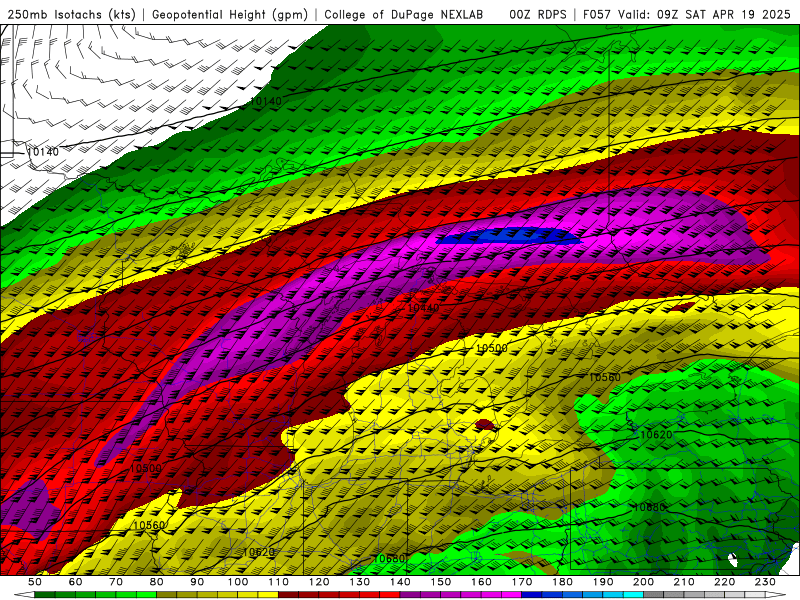Click the 10440 height contour label
This screenshot has width=800, height=600.
pos(423,308)
